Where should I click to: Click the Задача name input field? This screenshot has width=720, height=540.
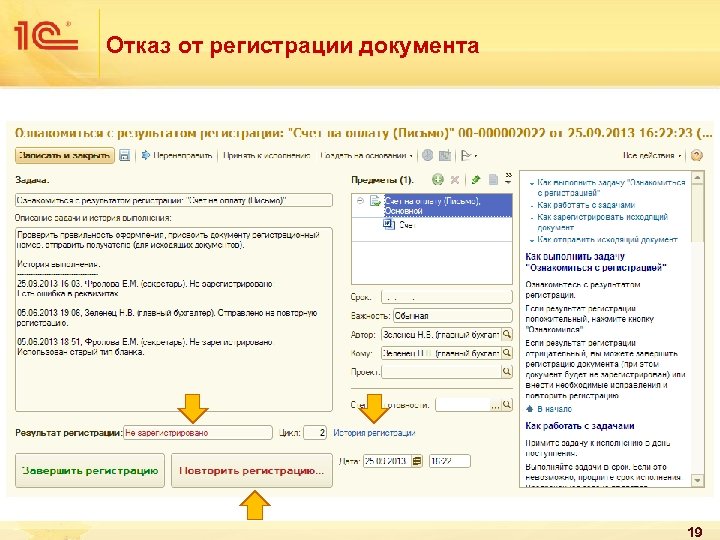point(174,200)
